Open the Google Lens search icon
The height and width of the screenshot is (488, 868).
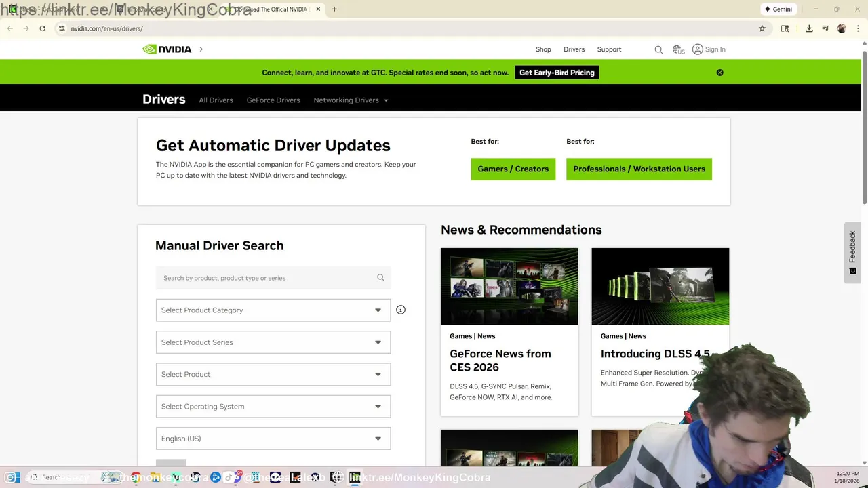coord(785,28)
